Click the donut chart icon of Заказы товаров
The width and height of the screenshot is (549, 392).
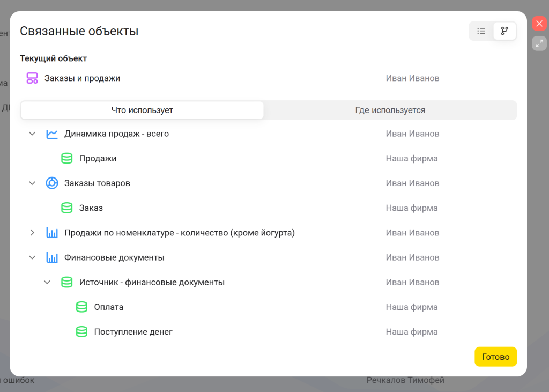click(52, 183)
